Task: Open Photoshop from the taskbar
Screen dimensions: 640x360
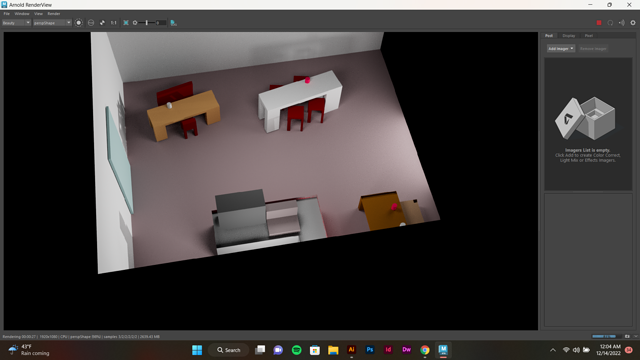Action: [370, 350]
